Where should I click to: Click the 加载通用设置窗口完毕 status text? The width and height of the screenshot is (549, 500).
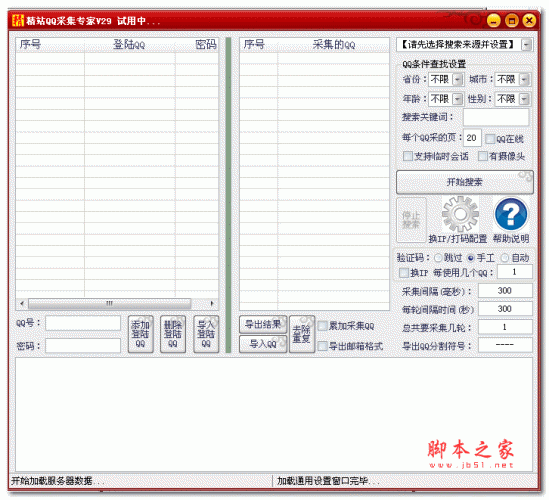pyautogui.click(x=328, y=481)
